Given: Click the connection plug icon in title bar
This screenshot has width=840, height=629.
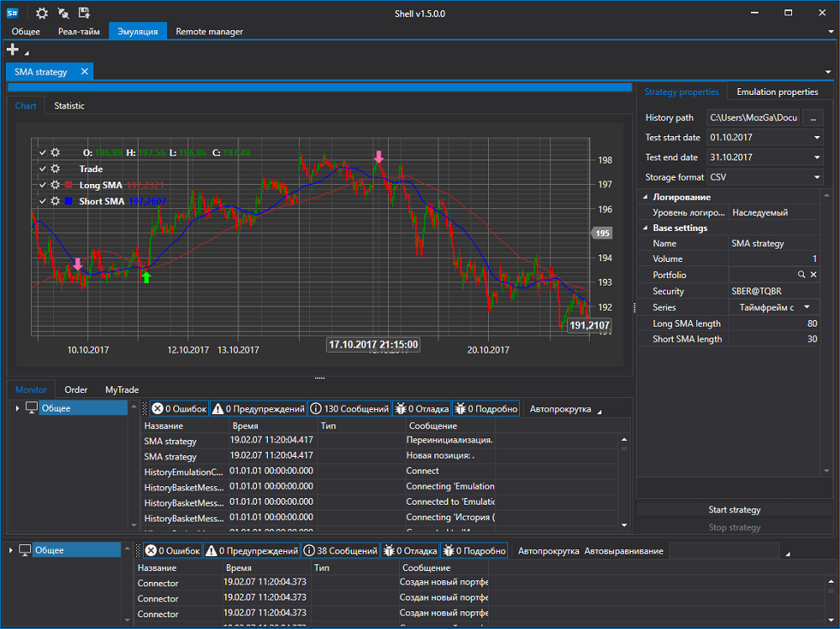Looking at the screenshot, I should 63,13.
